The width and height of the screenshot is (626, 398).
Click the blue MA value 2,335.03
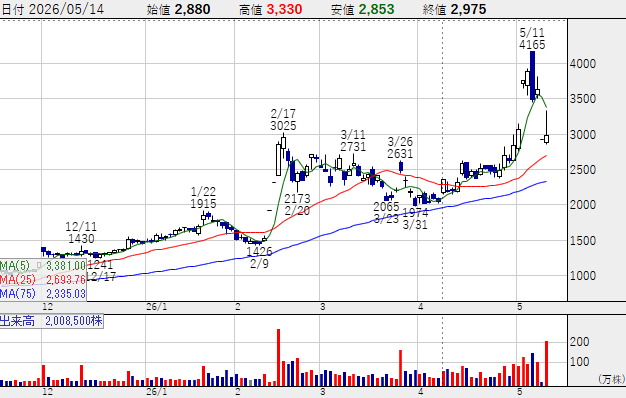(66, 294)
